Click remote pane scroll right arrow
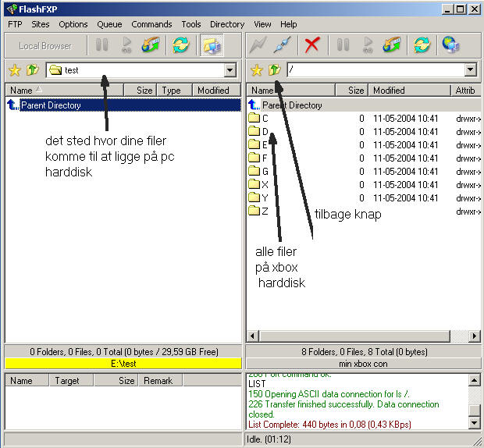This screenshot has height=448, width=484. 475,336
